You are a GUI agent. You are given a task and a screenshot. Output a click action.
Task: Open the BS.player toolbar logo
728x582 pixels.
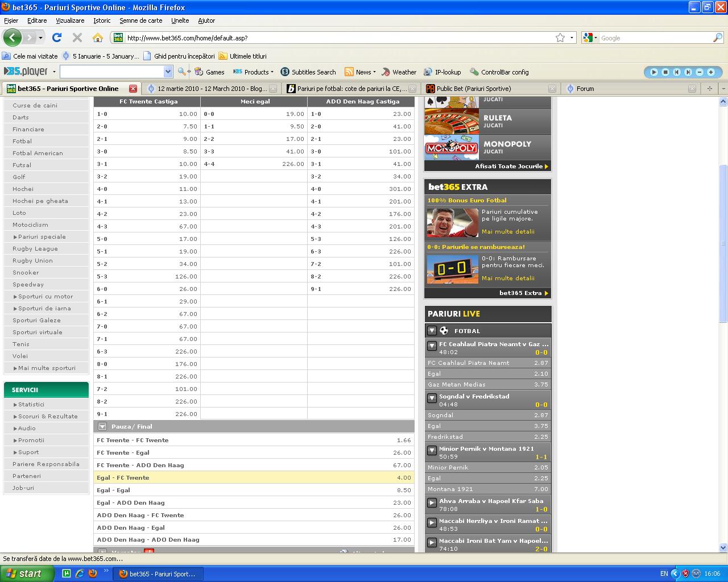[26, 72]
